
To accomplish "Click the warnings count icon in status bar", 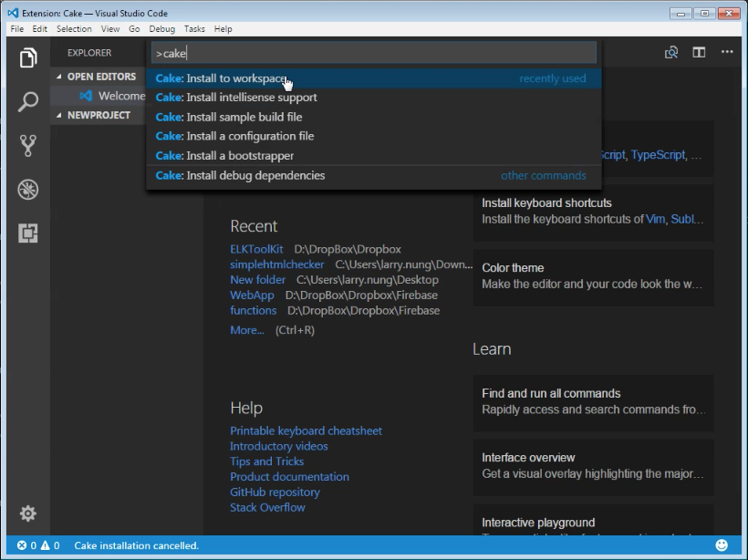I will pos(46,545).
